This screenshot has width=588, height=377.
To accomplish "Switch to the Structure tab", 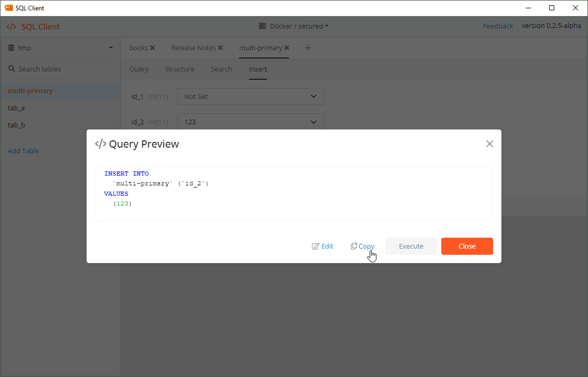I will tap(179, 69).
